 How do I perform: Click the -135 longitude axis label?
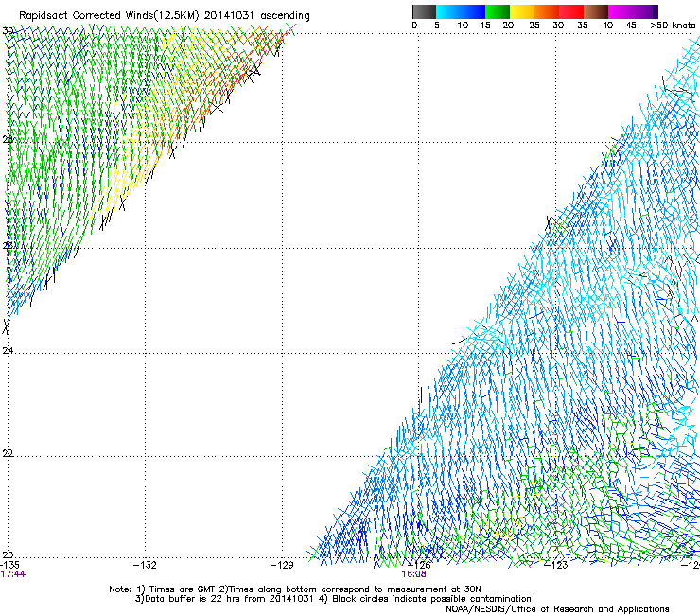click(9, 565)
